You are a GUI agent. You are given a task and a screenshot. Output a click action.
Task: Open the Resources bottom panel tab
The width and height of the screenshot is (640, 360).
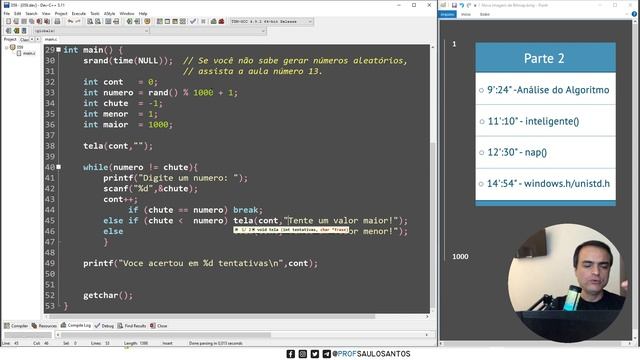(x=44, y=326)
